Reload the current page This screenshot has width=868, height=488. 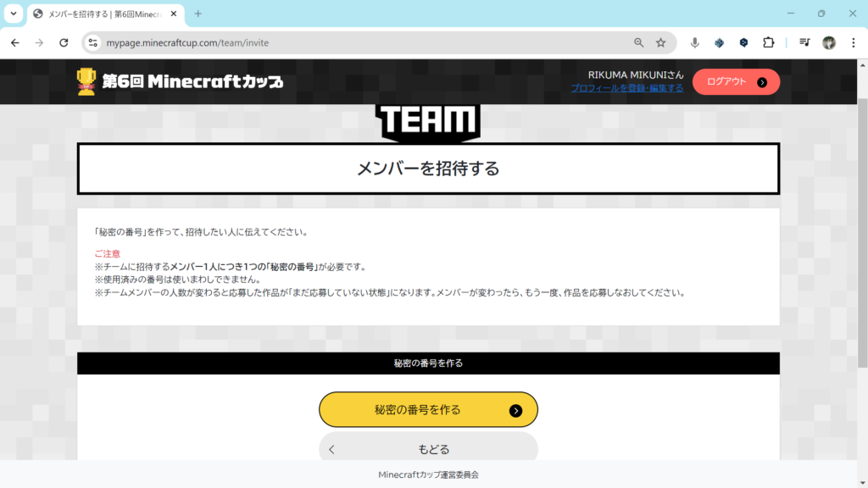(64, 42)
